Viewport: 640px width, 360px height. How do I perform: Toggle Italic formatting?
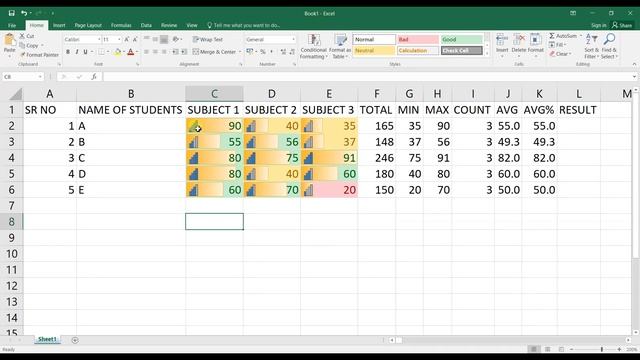pos(76,52)
